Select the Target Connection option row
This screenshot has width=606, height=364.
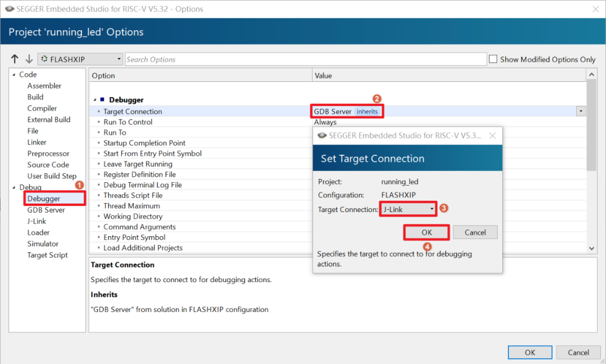337,111
